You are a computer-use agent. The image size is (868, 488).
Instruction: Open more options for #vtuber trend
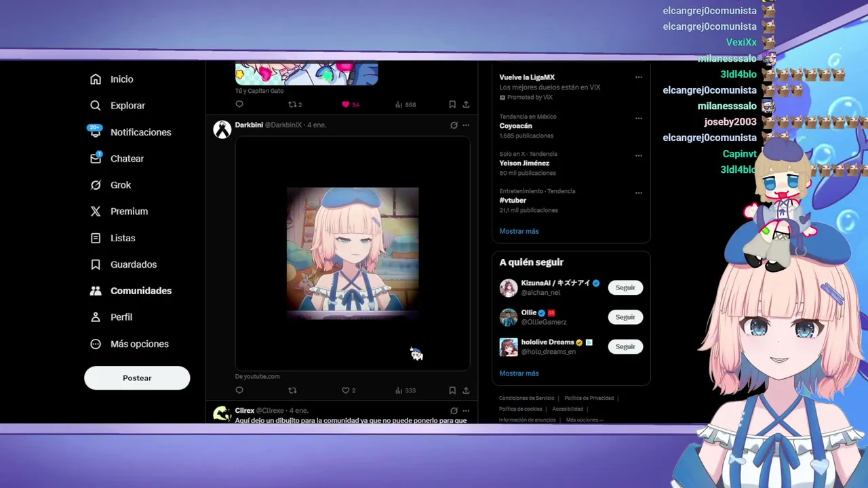(x=638, y=193)
